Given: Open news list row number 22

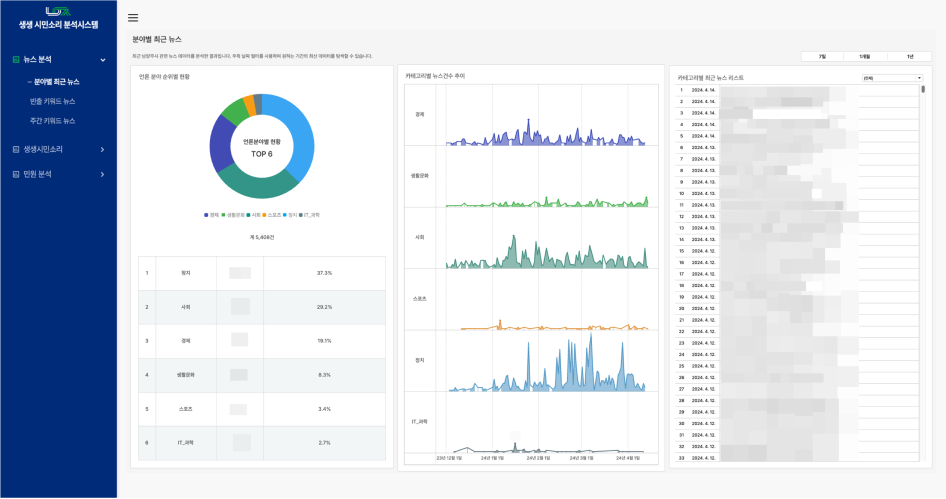Looking at the screenshot, I should (797, 331).
